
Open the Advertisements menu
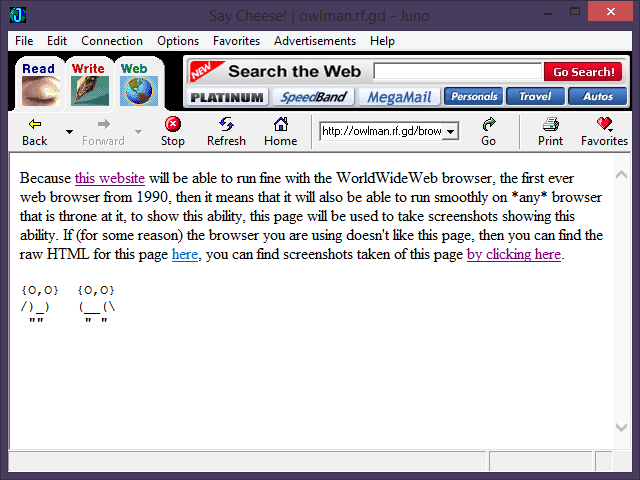coord(314,41)
